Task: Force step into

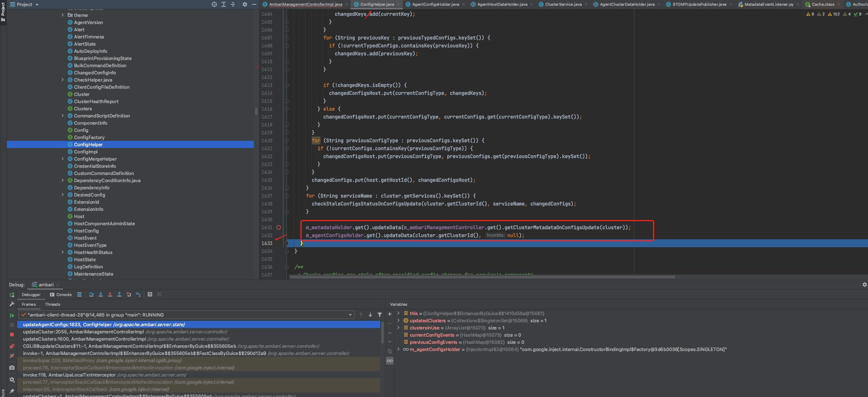Action: (110, 295)
